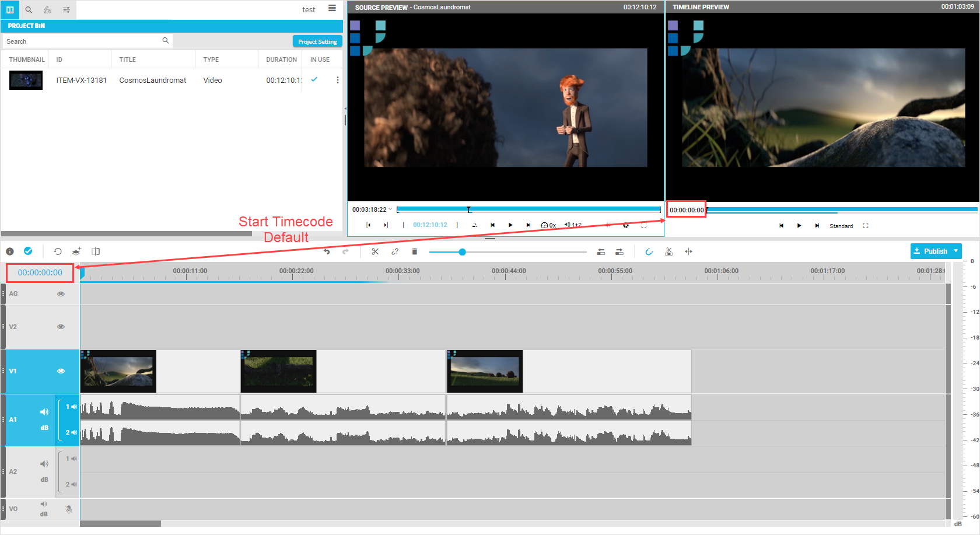Mute the A1 audio track
This screenshot has height=535, width=980.
click(44, 412)
